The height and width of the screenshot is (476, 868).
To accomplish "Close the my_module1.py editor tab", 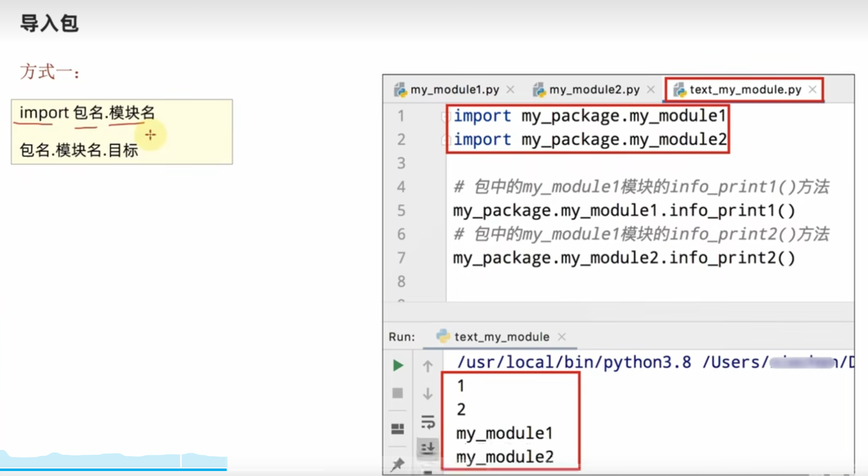I will coord(510,90).
